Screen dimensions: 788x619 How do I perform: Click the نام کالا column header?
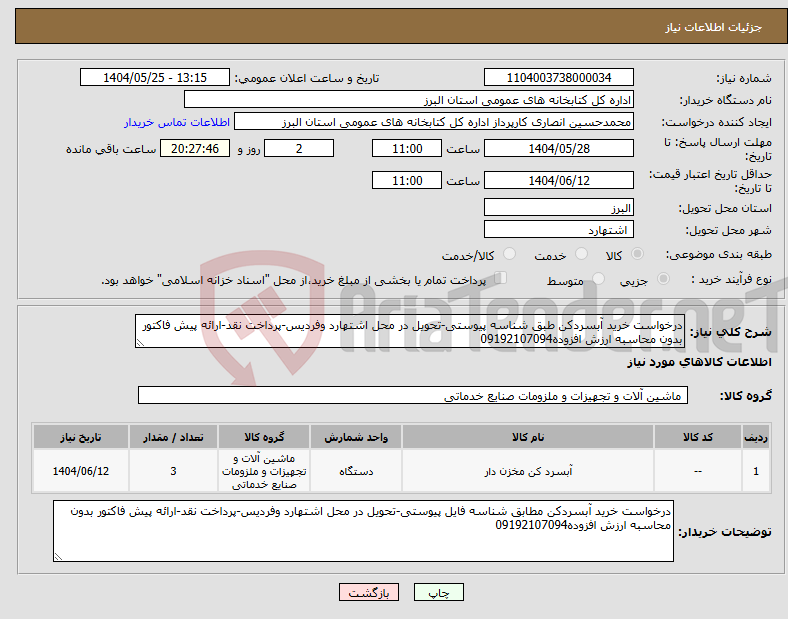528,437
